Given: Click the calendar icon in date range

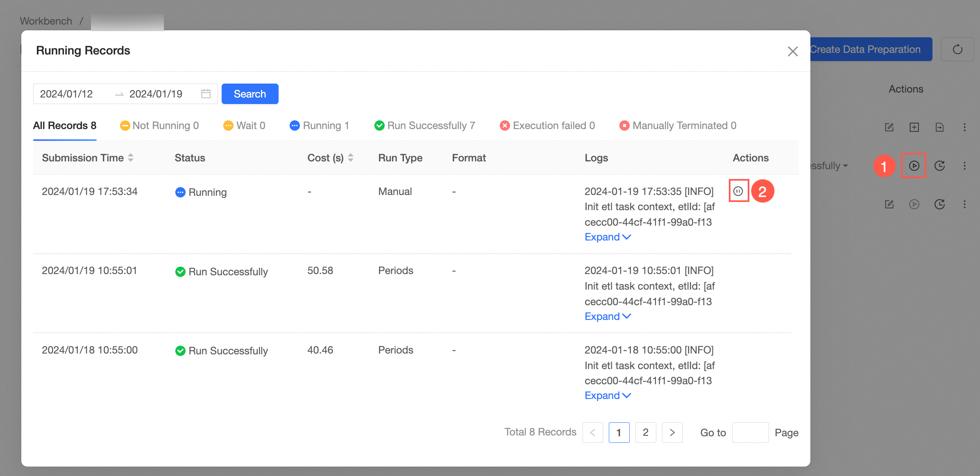Looking at the screenshot, I should point(206,94).
